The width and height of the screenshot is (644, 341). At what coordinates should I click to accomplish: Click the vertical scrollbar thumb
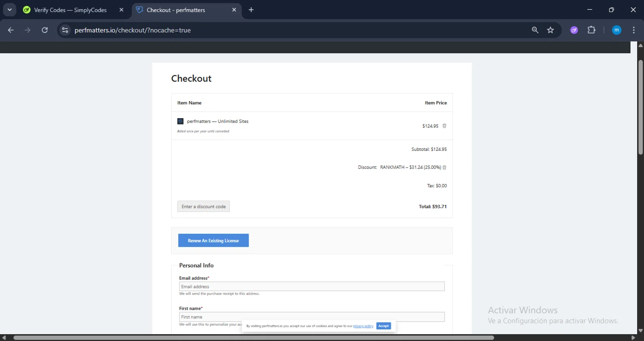[641, 107]
